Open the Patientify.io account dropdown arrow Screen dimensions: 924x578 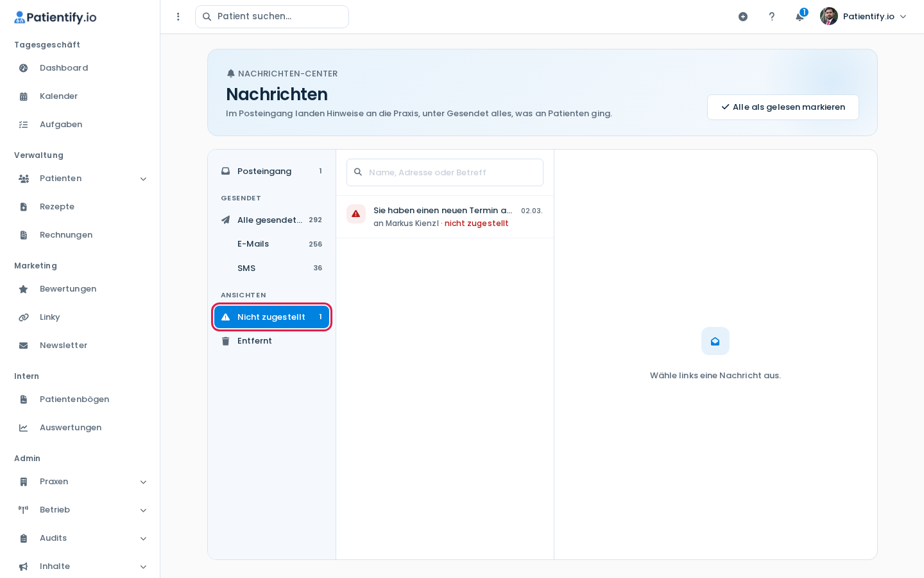[903, 17]
